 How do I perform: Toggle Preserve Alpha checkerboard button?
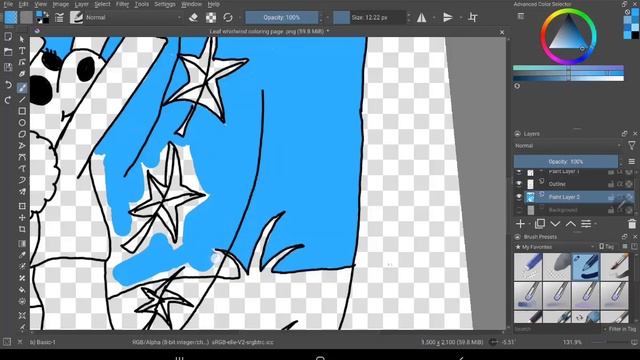coord(211,18)
